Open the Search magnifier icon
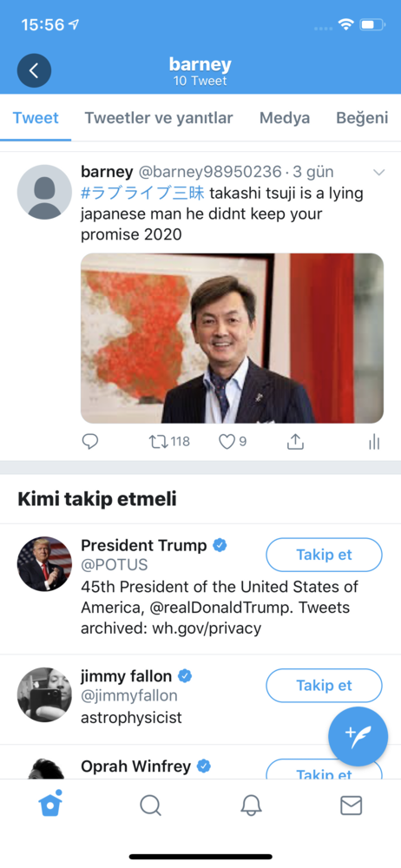 click(x=150, y=806)
